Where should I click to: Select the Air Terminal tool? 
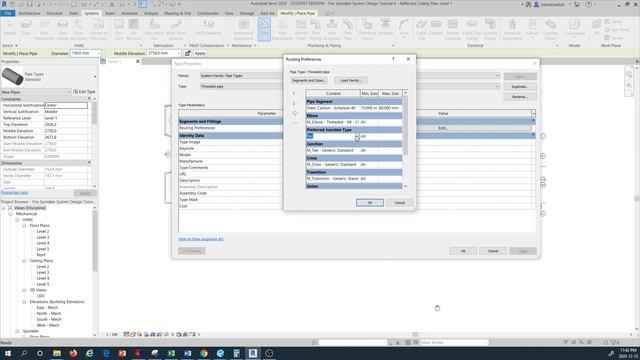(x=133, y=28)
